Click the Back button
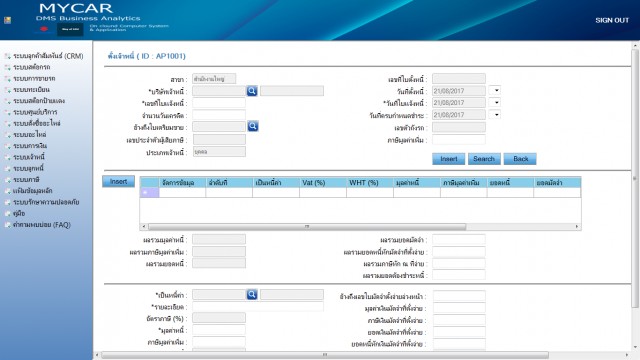The height and width of the screenshot is (360, 640). (x=520, y=159)
